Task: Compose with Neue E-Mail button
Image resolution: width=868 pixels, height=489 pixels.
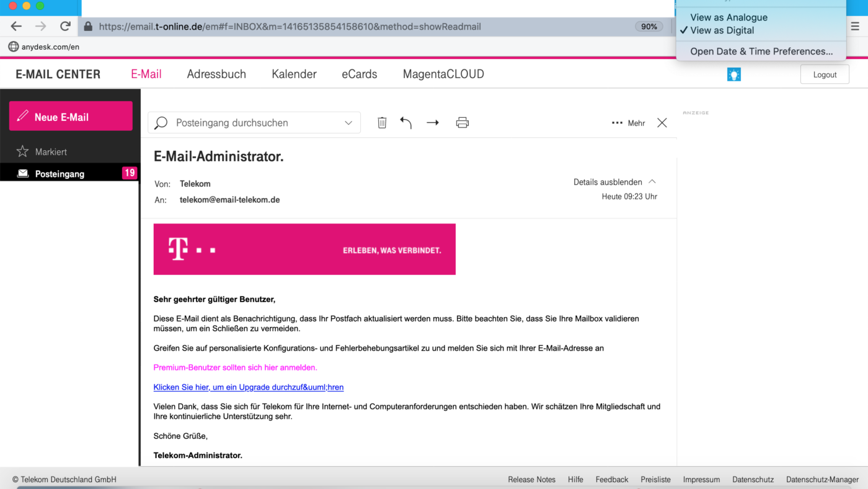Action: pyautogui.click(x=71, y=116)
